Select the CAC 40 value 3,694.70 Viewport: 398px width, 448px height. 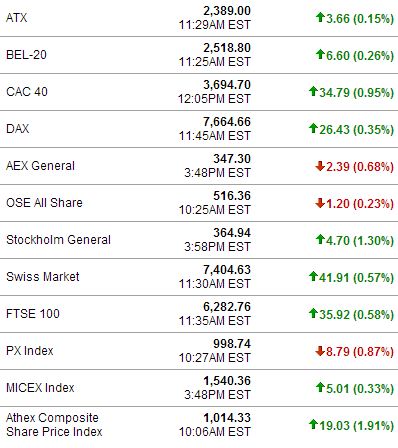(x=227, y=85)
